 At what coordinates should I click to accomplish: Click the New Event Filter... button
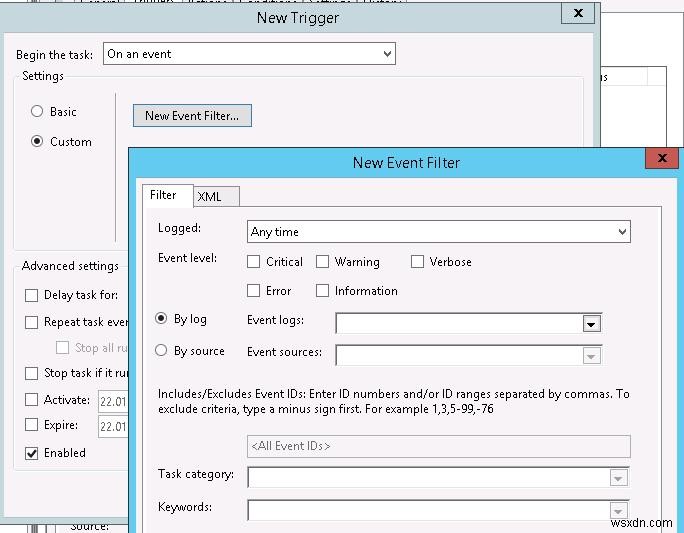pyautogui.click(x=192, y=116)
